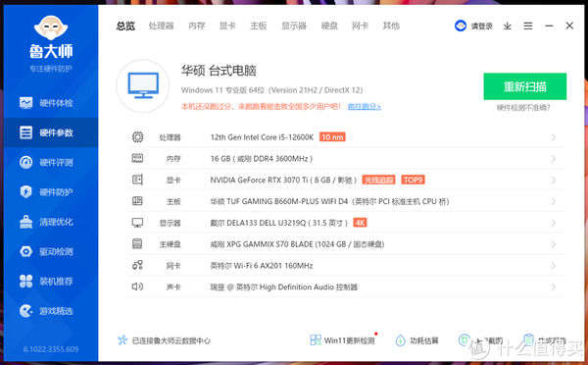The height and width of the screenshot is (365, 588).
Task: Open 硬件防护 shield icon
Action: (x=25, y=192)
